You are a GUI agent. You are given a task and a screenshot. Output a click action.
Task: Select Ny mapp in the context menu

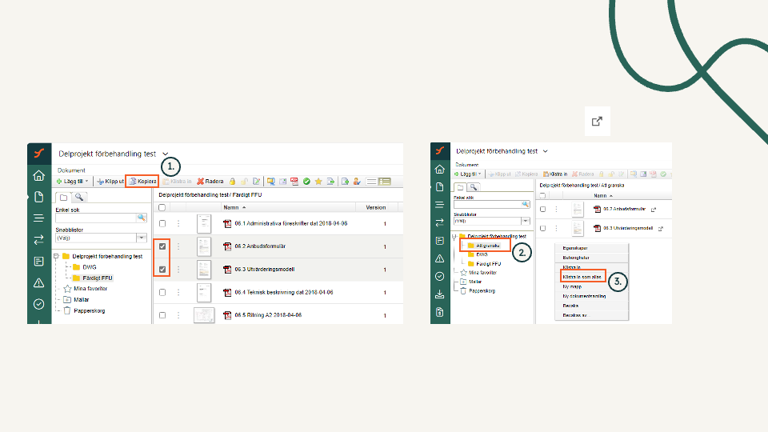(x=571, y=284)
